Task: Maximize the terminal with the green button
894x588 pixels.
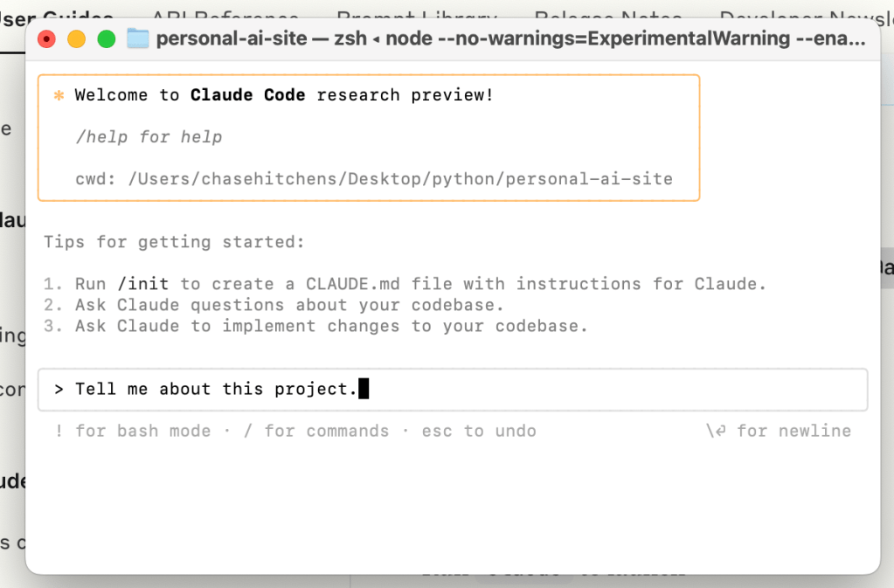Action: 107,38
